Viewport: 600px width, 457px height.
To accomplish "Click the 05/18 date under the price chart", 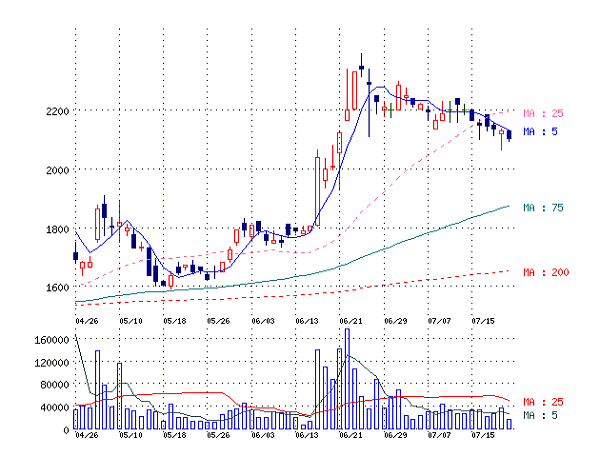I will [174, 321].
